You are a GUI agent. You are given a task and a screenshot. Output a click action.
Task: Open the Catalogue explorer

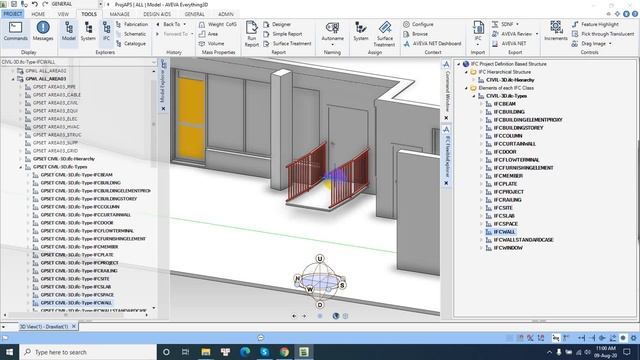(x=131, y=43)
